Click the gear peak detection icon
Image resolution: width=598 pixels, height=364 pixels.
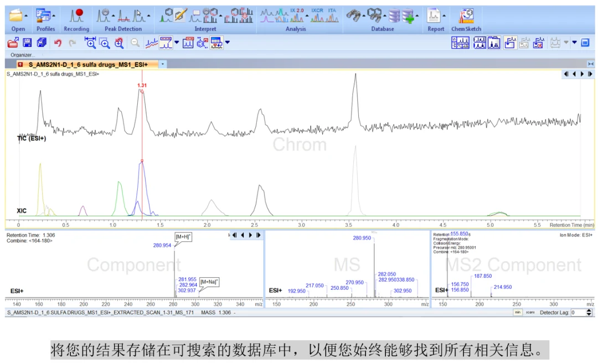[x=103, y=16]
